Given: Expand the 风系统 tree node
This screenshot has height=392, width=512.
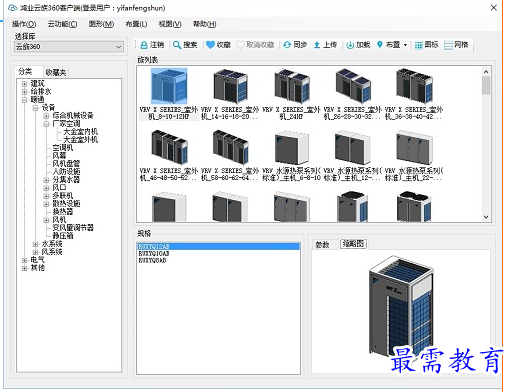Looking at the screenshot, I should [x=35, y=252].
